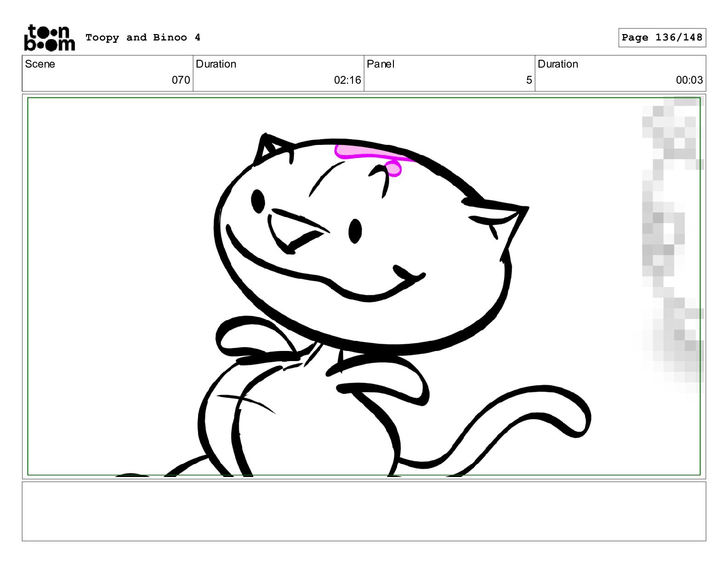
Task: Click the cat's right eye
Action: [x=355, y=231]
